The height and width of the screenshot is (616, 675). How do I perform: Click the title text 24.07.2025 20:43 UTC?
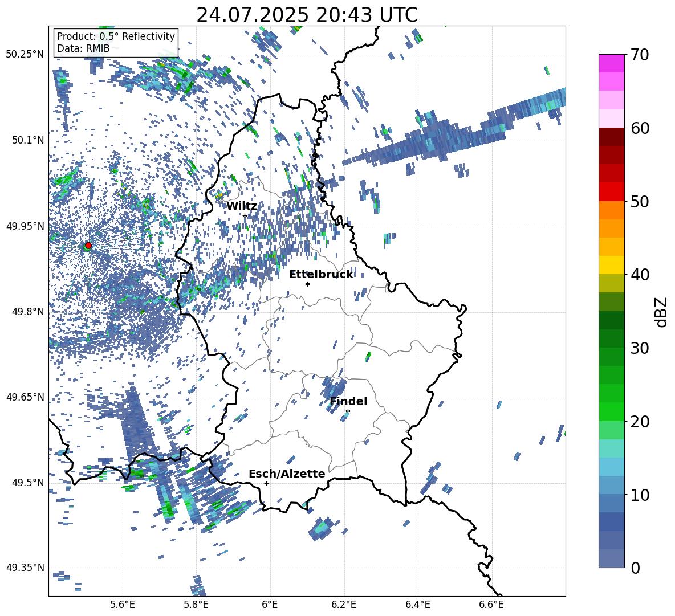coord(307,15)
